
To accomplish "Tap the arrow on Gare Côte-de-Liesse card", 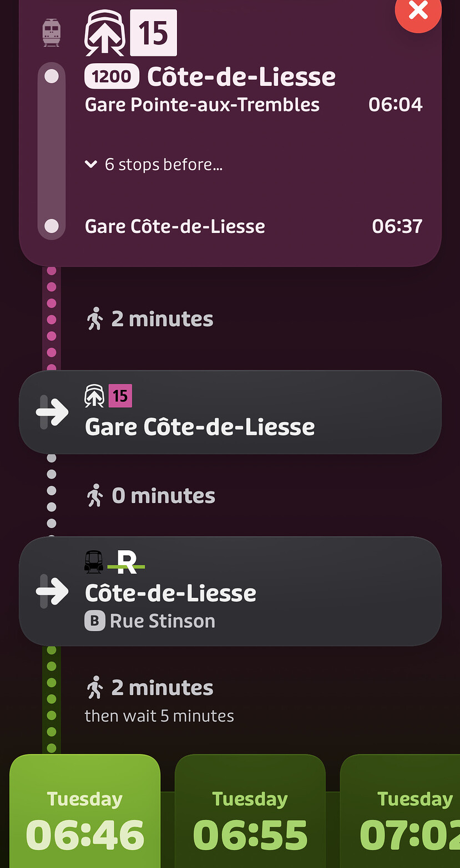I will coord(52,412).
